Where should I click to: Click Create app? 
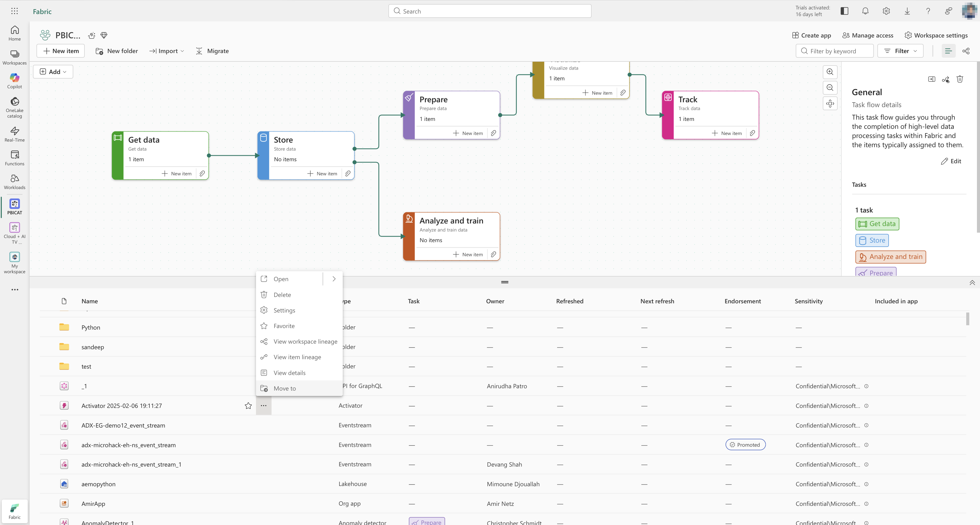tap(812, 35)
